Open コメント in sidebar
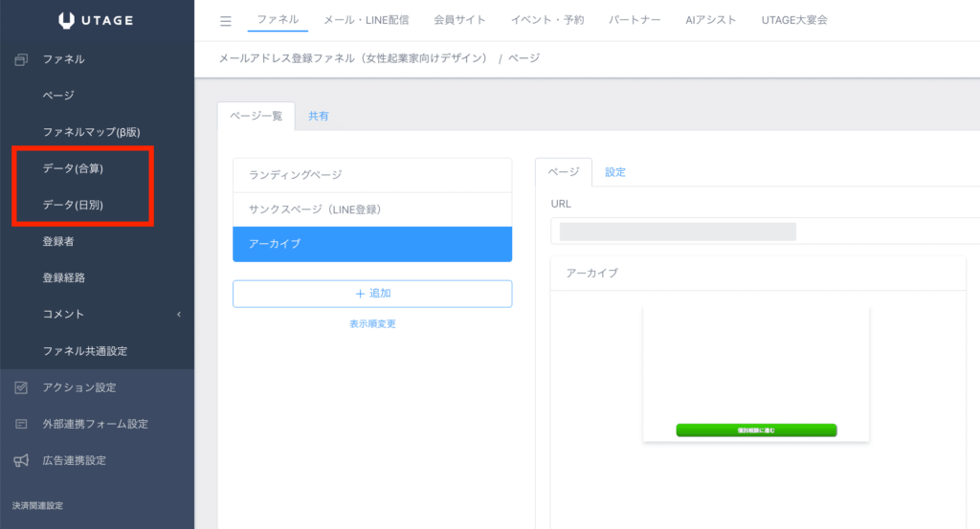Screen dimensions: 980x529 (x=63, y=314)
